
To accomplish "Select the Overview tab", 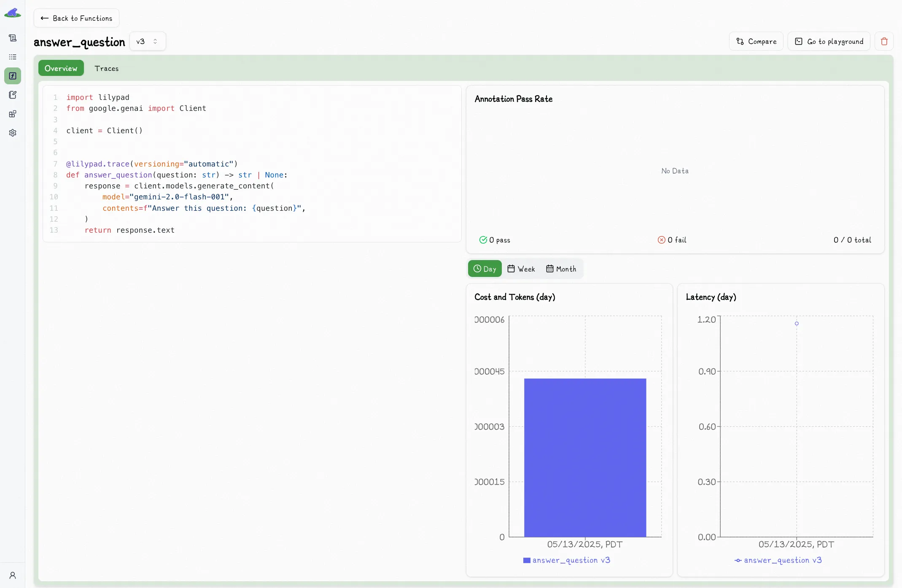I will (61, 68).
